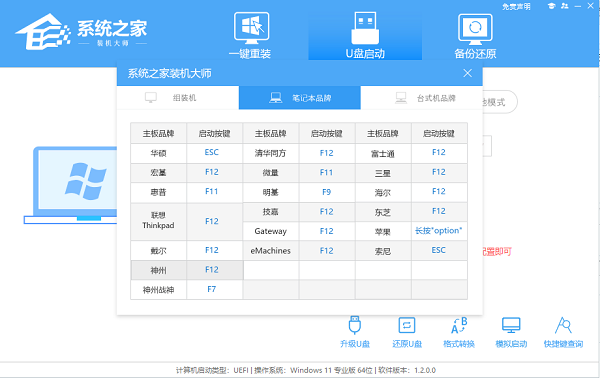The image size is (600, 378).
Task: Select the 宏碁 brand cell
Action: (158, 173)
